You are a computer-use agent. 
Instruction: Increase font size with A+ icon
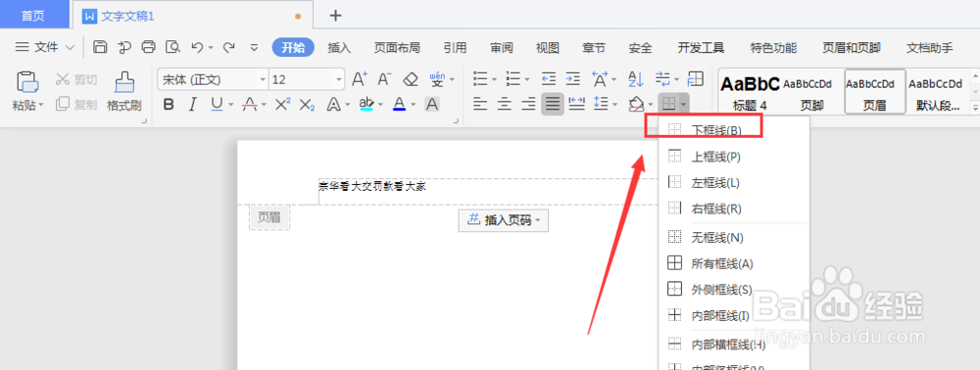[x=360, y=79]
